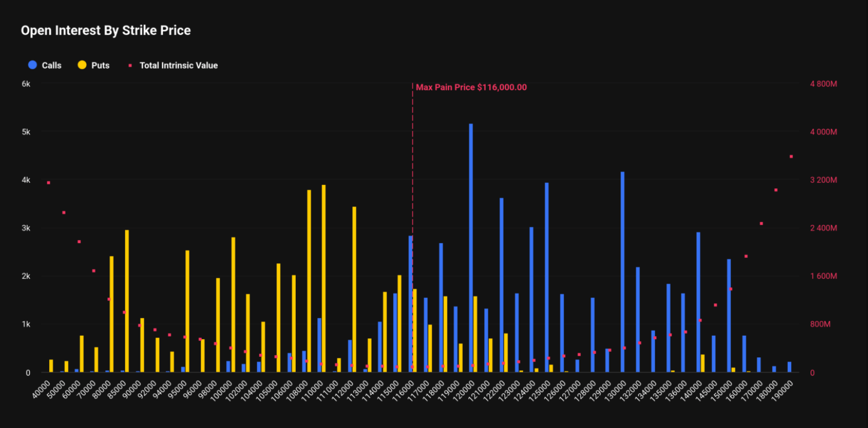The image size is (868, 428).
Task: Click the '1k' left axis label
Action: 26,324
